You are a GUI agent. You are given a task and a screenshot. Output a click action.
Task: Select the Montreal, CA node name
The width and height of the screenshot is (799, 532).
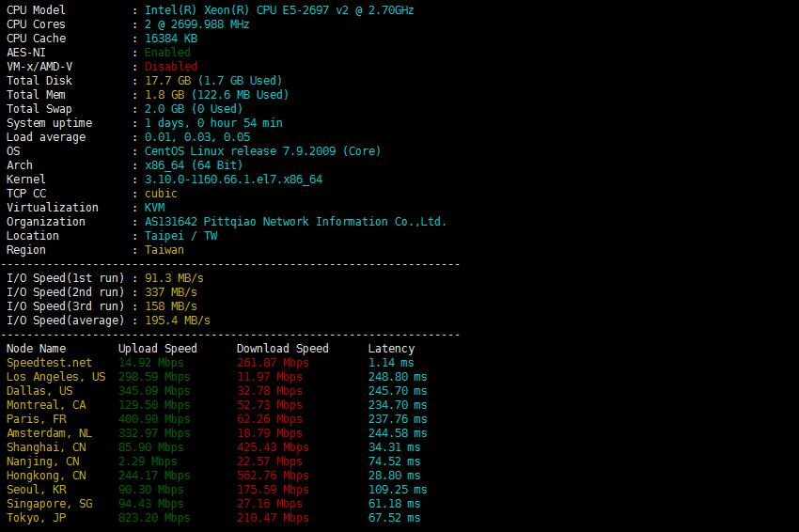[46, 405]
